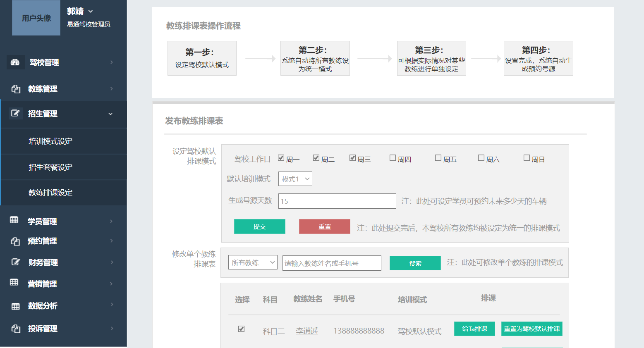Image resolution: width=644 pixels, height=348 pixels.
Task: Check the 周六 workday checkbox
Action: (481, 158)
